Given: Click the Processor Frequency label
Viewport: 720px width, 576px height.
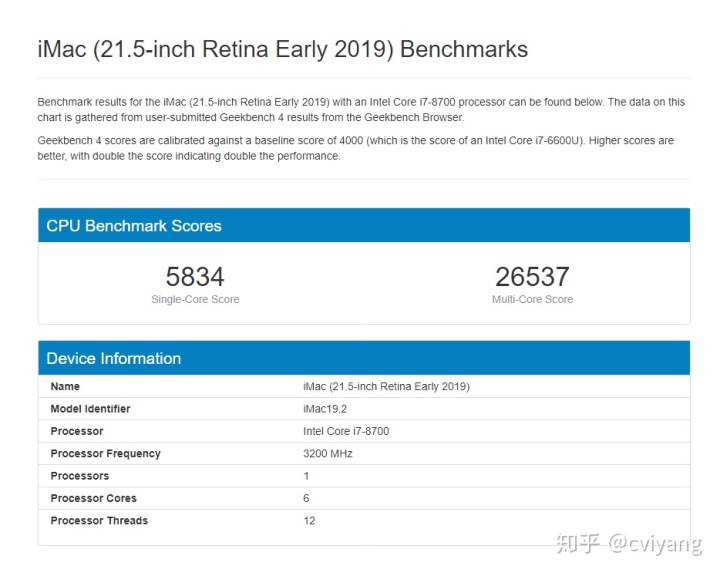Looking at the screenshot, I should (x=105, y=454).
